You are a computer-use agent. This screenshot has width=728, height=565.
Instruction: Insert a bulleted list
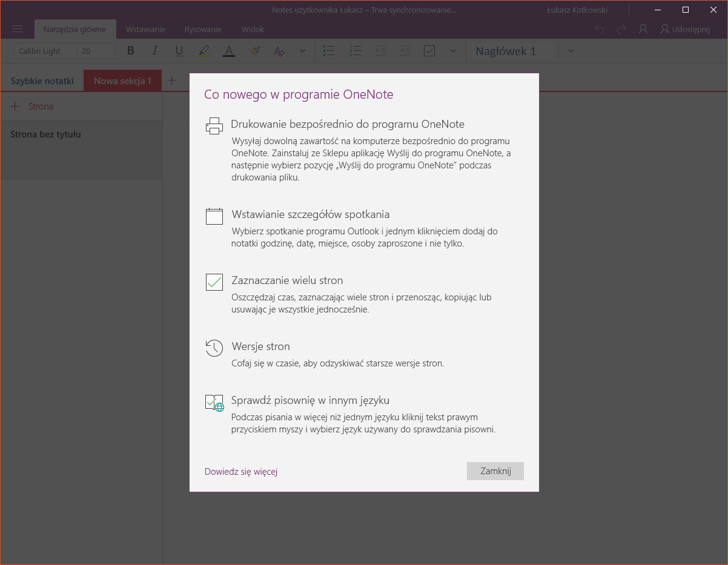pos(329,51)
